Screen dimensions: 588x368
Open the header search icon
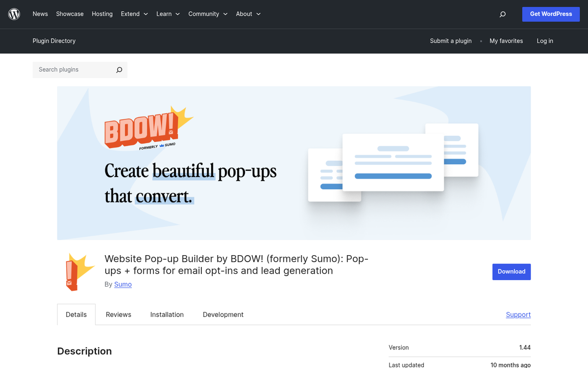coord(502,14)
